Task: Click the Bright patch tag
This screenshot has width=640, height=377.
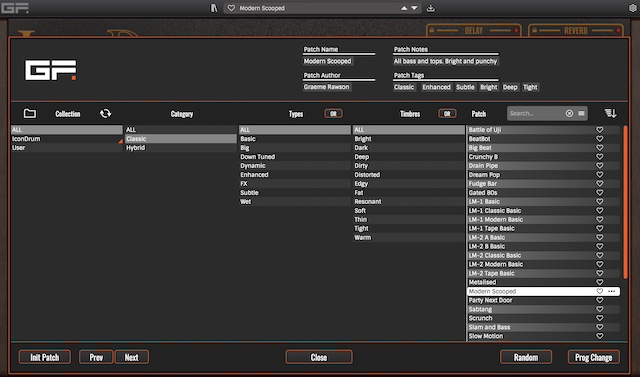Action: click(489, 87)
